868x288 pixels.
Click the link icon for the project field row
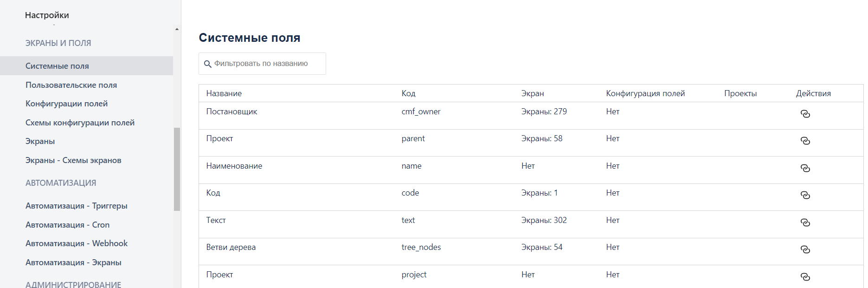tap(805, 277)
